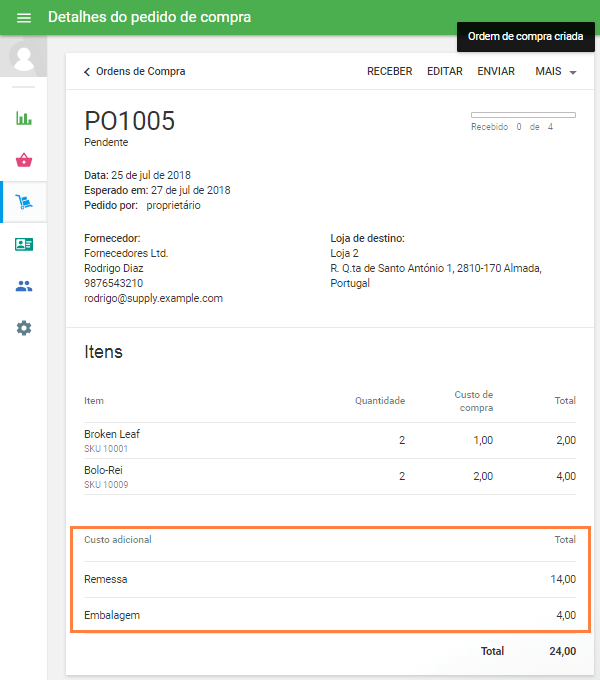Select the Bolo-Rei item row
The image size is (600, 680).
(330, 477)
